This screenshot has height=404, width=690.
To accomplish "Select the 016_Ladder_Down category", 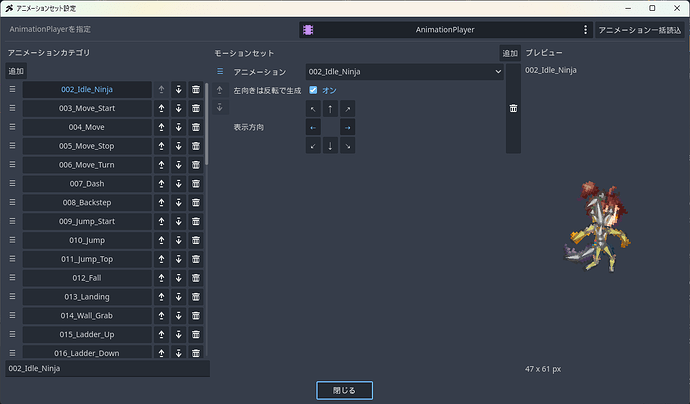I will [87, 352].
